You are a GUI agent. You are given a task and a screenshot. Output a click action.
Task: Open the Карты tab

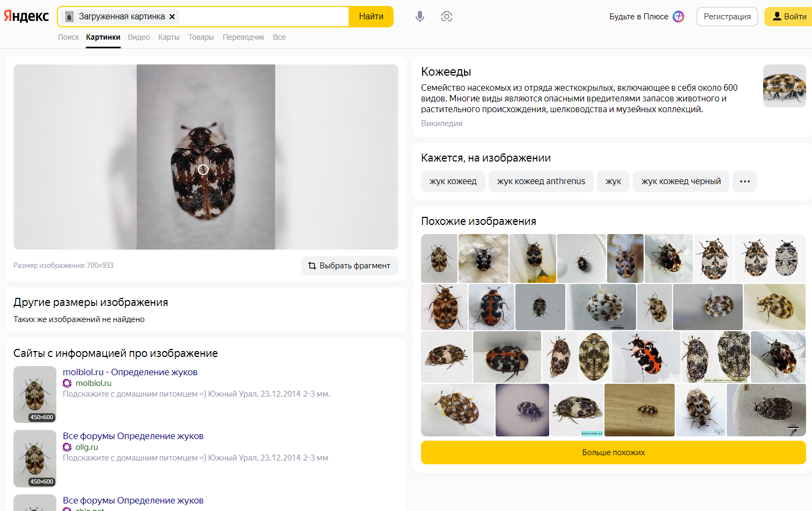click(168, 37)
